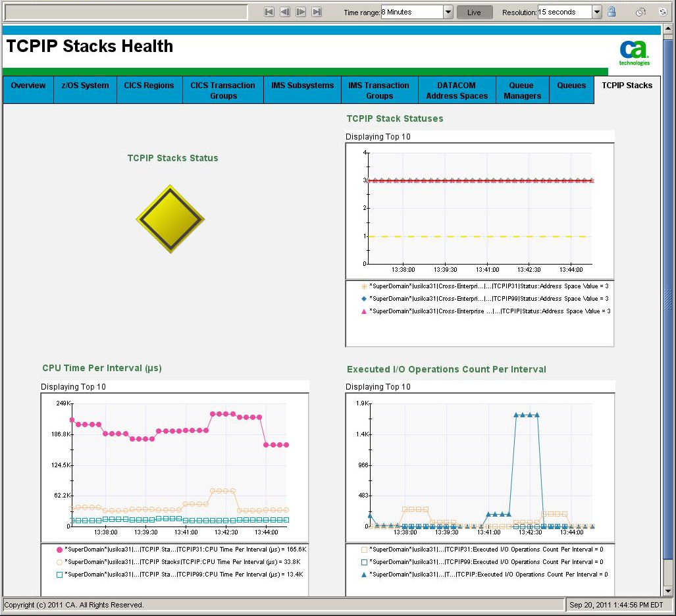This screenshot has width=676, height=616.
Task: Switch to the Overview tab
Action: pos(28,90)
